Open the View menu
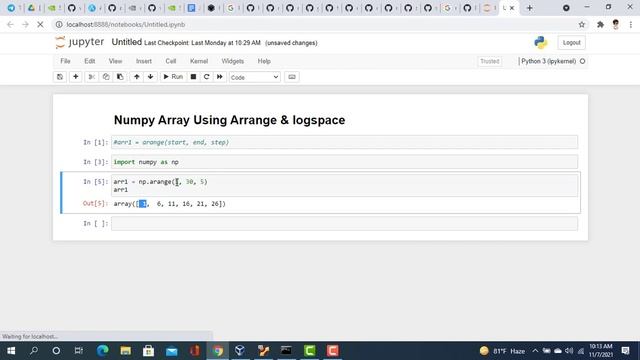Viewport: 640px width, 360px height. click(x=115, y=61)
